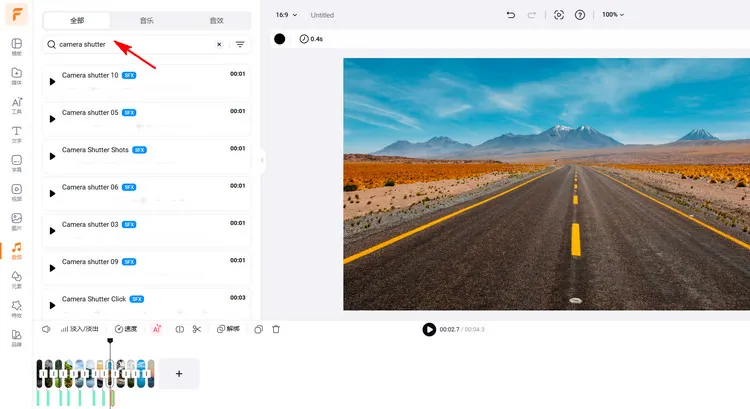Toggle the volume speaker icon in the timeline toolbar
Screen dimensions: 750x409
coord(46,329)
